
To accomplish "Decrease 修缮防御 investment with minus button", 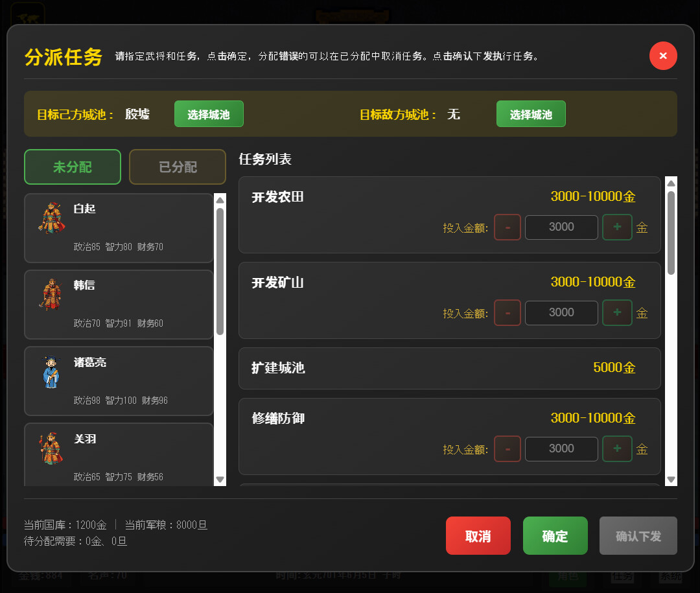I will pos(507,448).
